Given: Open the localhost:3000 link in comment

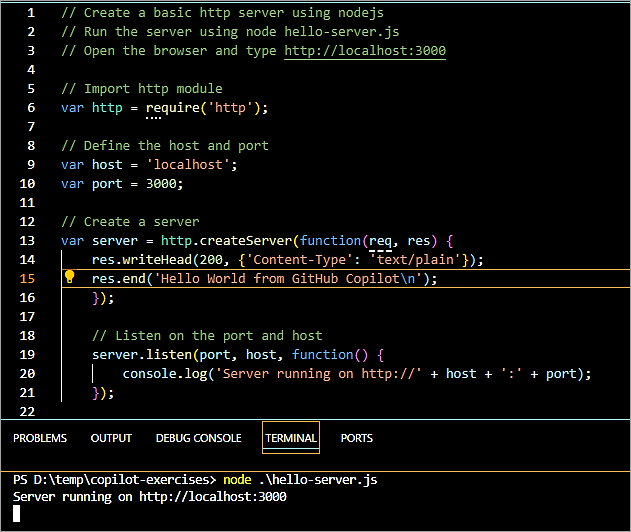Looking at the screenshot, I should [365, 51].
